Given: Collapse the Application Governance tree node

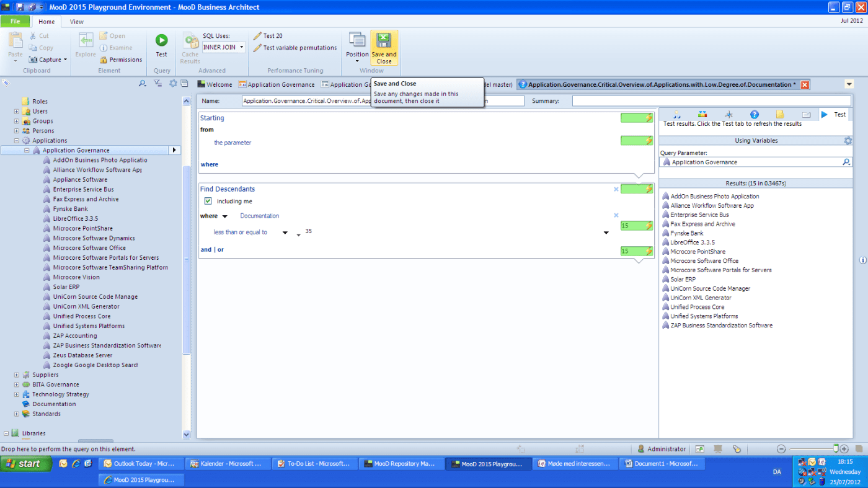Looking at the screenshot, I should point(27,151).
